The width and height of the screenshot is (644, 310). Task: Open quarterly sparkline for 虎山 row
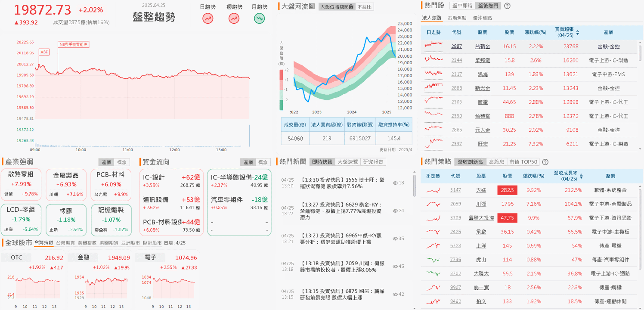tap(433, 260)
